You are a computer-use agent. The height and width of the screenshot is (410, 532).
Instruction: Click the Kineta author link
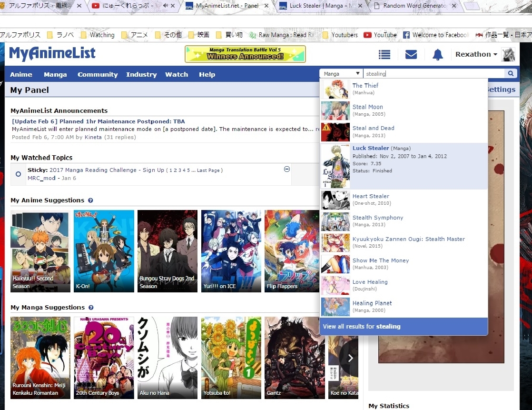(93, 137)
